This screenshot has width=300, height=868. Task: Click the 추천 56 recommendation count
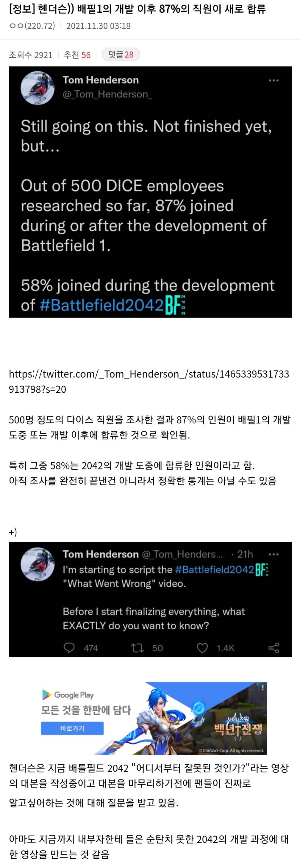[x=77, y=55]
